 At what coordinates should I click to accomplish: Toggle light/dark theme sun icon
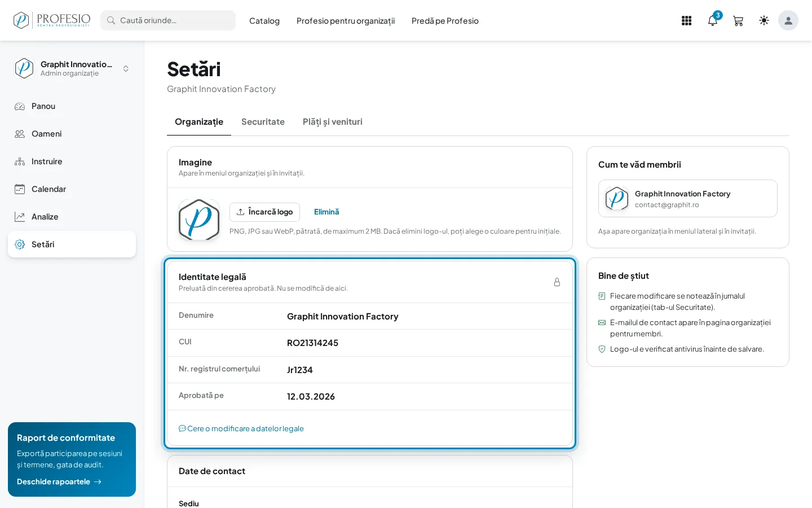pos(764,20)
